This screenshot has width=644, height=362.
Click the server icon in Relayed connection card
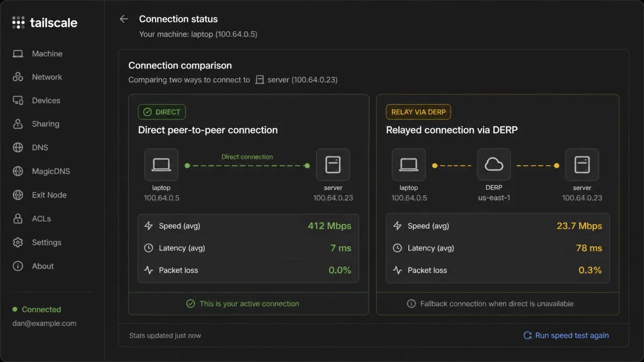click(x=582, y=165)
